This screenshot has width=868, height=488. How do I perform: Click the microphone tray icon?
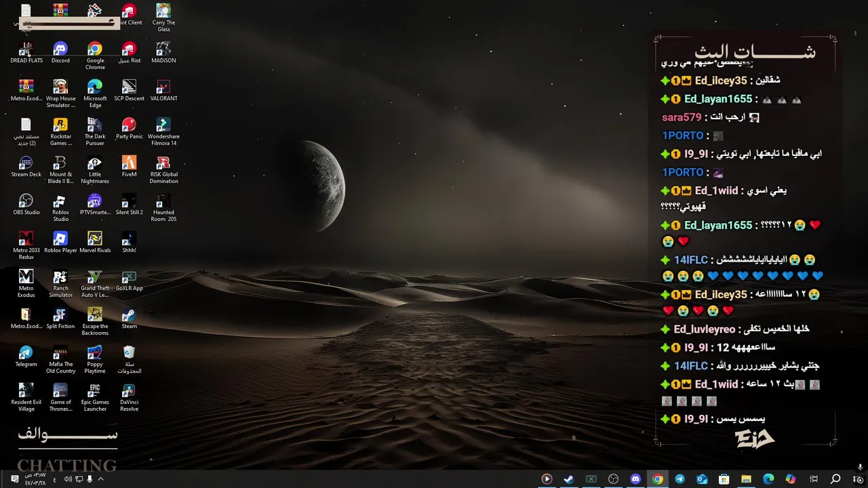90,479
